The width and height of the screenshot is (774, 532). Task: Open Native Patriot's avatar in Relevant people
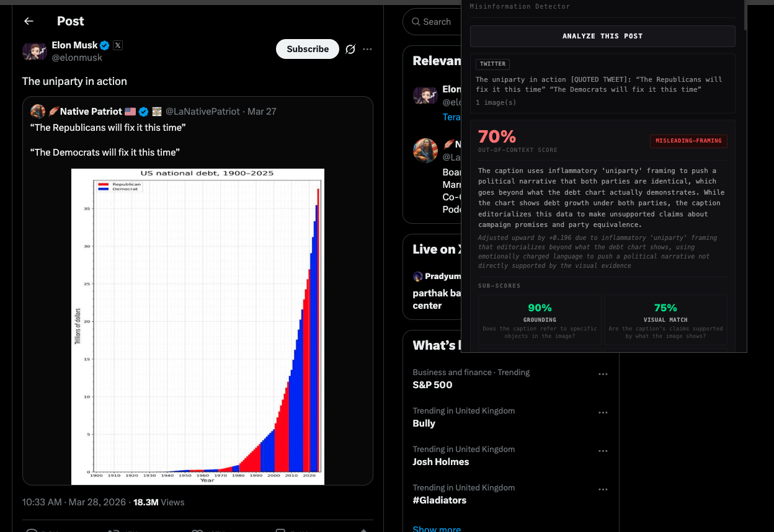click(425, 151)
